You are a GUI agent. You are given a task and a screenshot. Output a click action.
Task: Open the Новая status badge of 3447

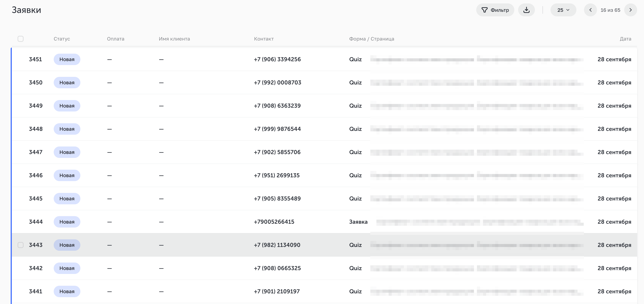coord(67,152)
